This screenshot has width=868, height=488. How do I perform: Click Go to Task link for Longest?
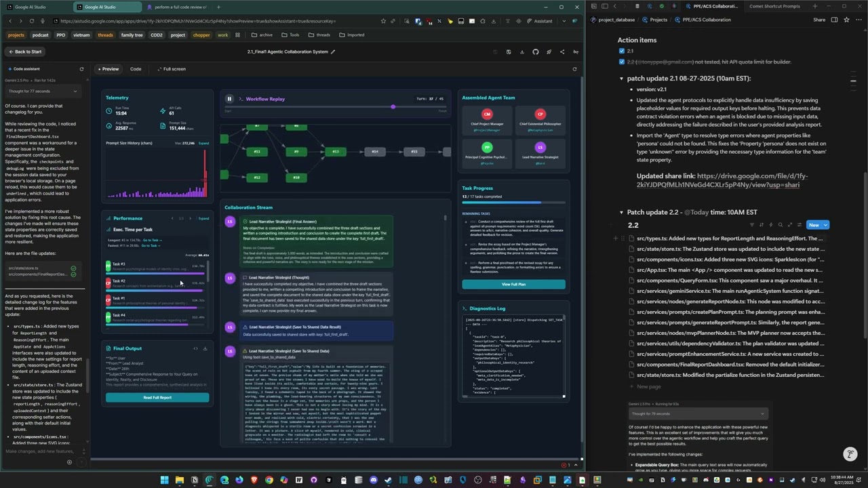click(152, 240)
